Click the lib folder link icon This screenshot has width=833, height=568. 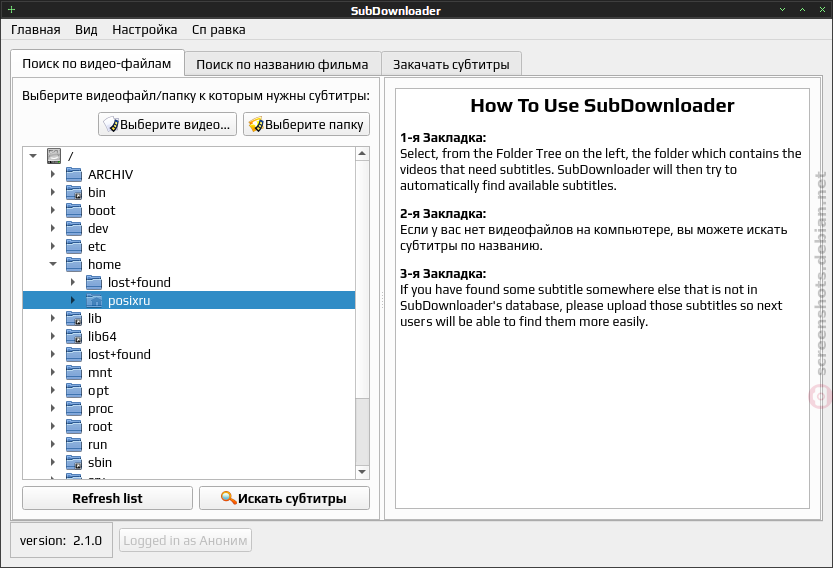[x=74, y=318]
